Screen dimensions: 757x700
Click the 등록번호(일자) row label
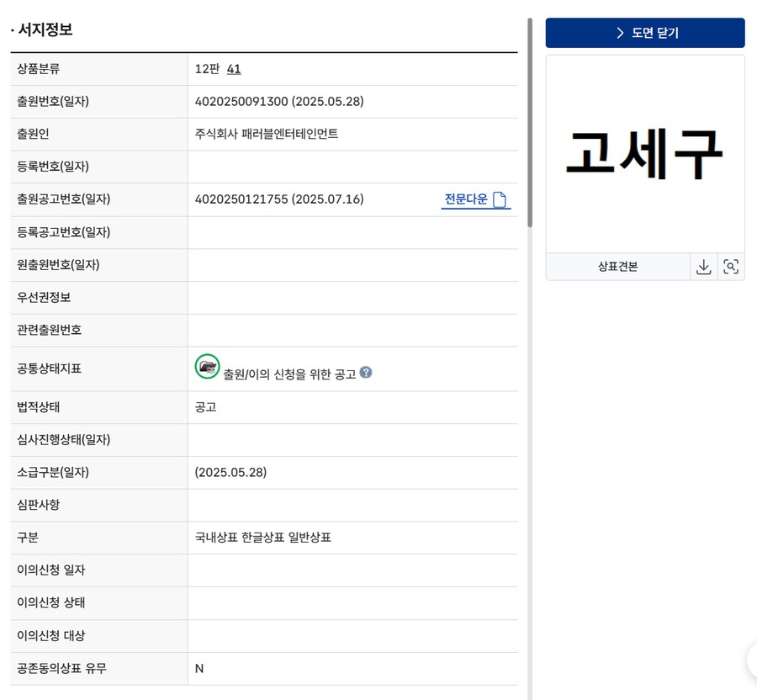pyautogui.click(x=53, y=167)
